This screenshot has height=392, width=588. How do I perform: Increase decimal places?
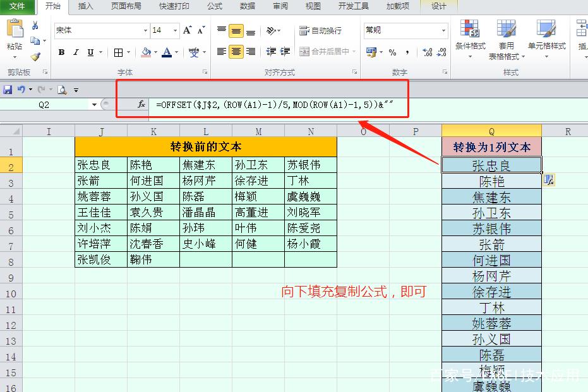[x=428, y=52]
